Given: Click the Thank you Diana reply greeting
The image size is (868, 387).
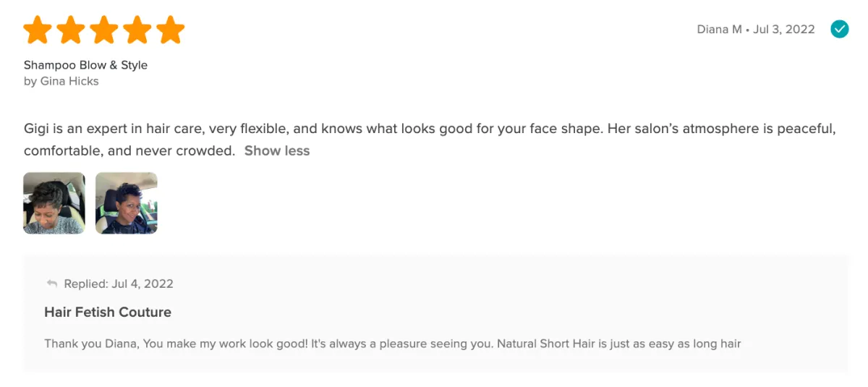Looking at the screenshot, I should tap(90, 344).
